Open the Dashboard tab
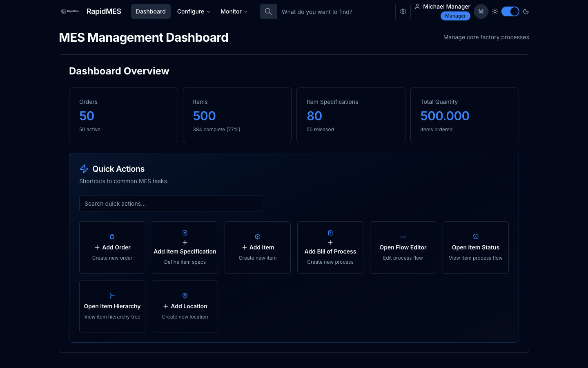Viewport: 588px width, 368px height. (151, 11)
